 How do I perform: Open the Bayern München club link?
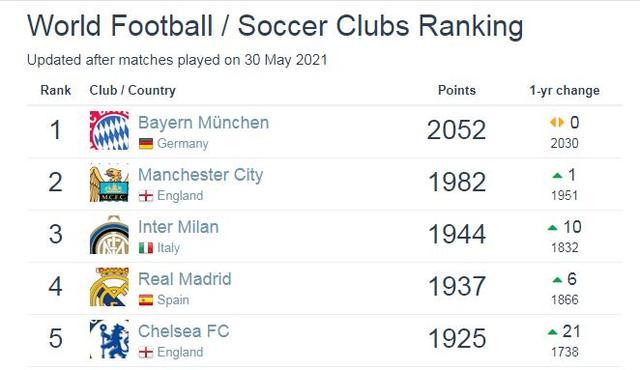tap(203, 122)
